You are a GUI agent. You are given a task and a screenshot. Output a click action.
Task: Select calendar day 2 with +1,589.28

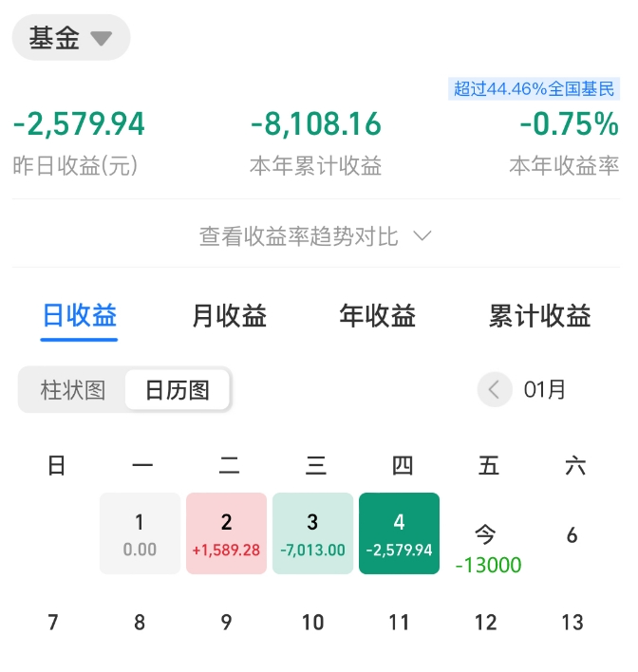pyautogui.click(x=226, y=533)
